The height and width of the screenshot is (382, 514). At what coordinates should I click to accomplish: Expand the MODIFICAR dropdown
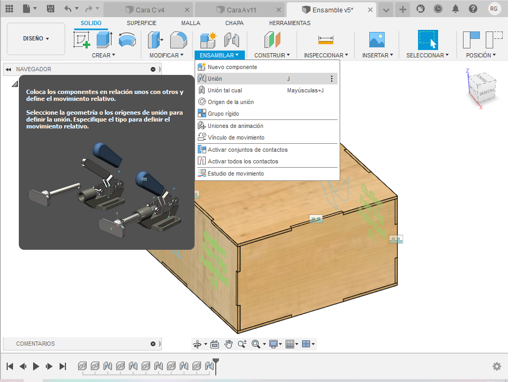coord(166,55)
